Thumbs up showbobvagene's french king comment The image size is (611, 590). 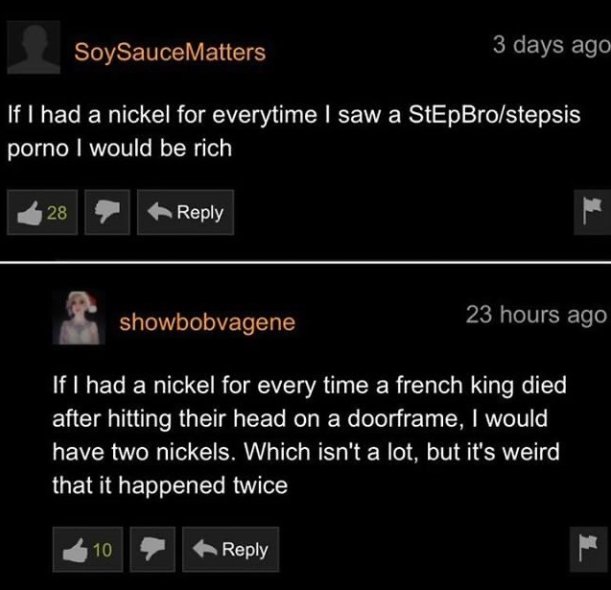(73, 549)
